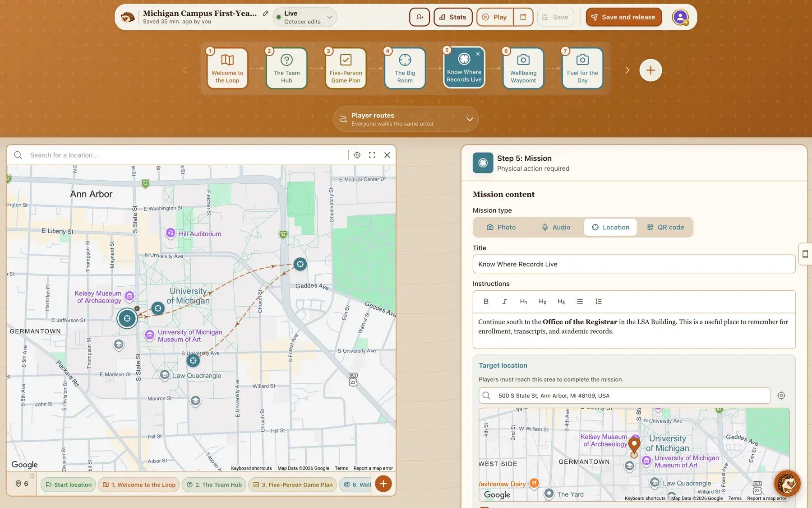
Task: Click the Hill Auditorium map pin
Action: [170, 233]
